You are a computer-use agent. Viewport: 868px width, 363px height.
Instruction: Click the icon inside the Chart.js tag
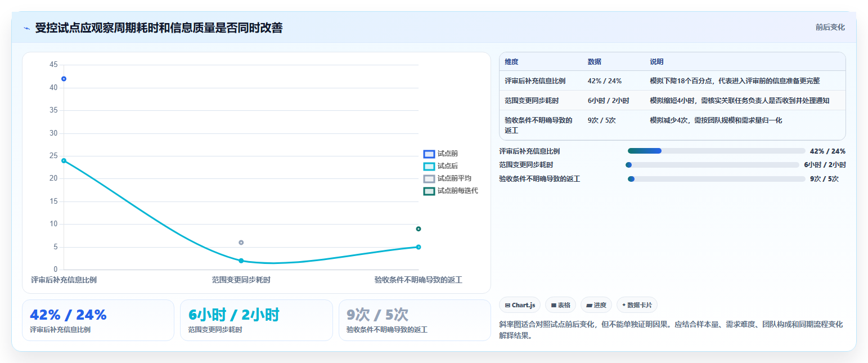[507, 305]
